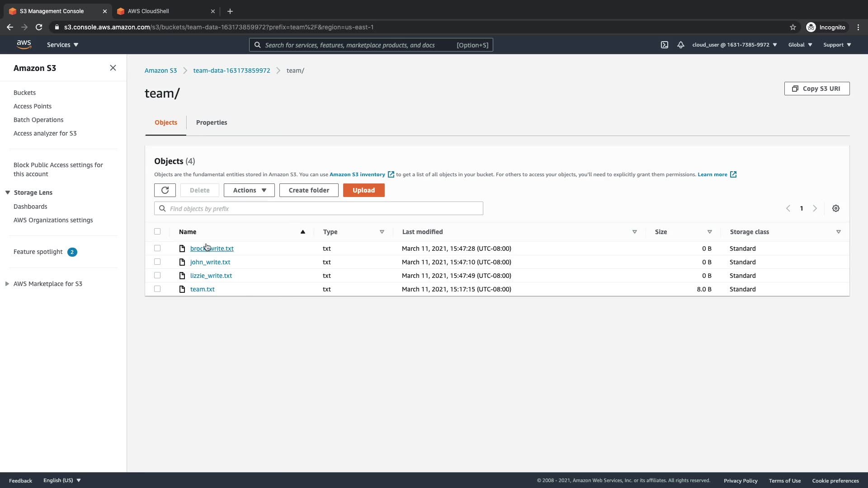This screenshot has height=488, width=868.
Task: Switch to the Properties tab
Action: tap(211, 122)
